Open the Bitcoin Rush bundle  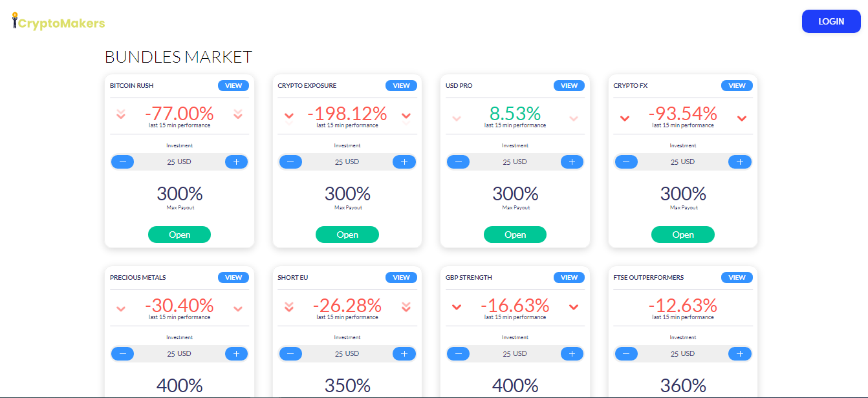[179, 235]
